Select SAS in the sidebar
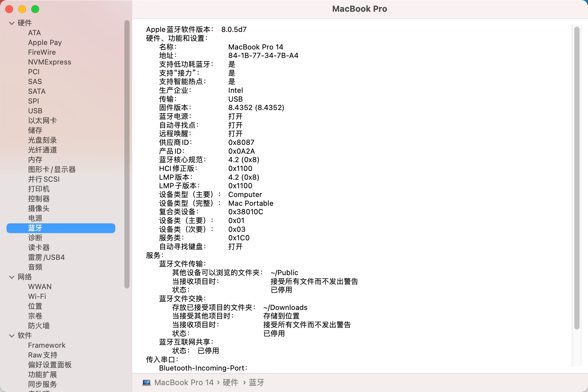 (35, 82)
